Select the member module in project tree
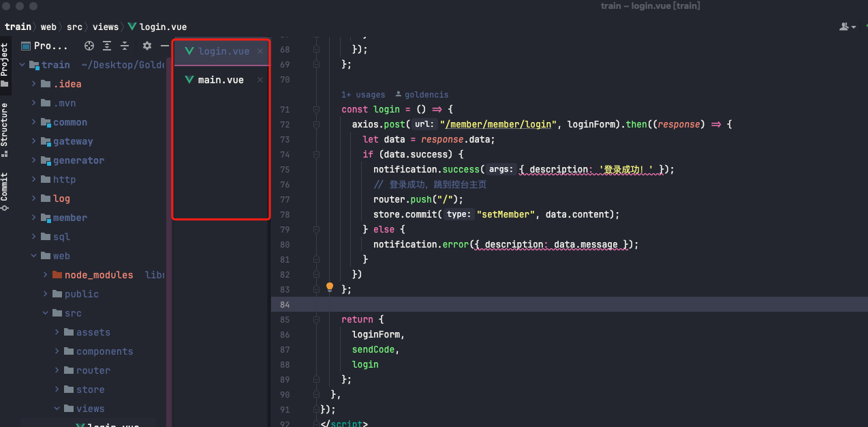 click(x=69, y=218)
